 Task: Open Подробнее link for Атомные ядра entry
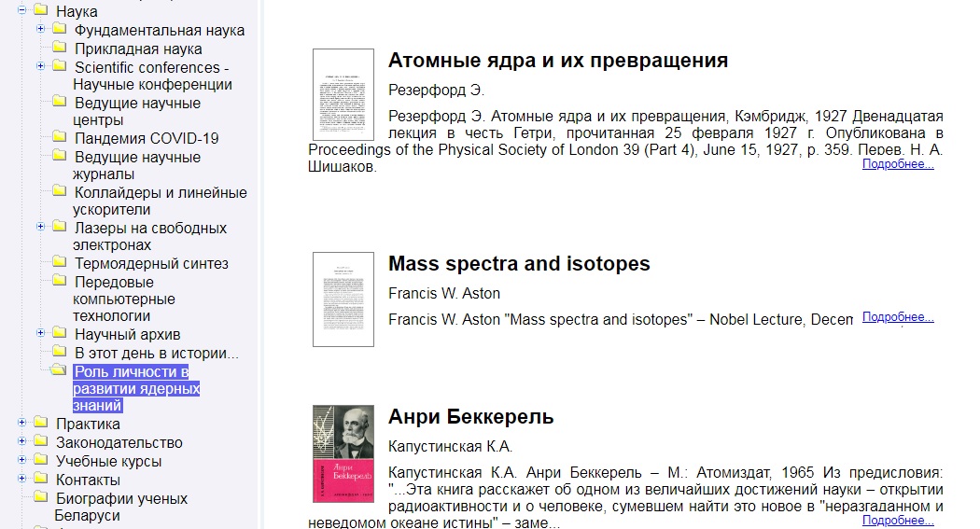tap(898, 164)
